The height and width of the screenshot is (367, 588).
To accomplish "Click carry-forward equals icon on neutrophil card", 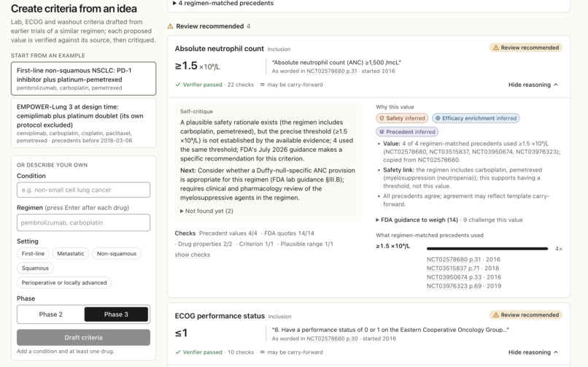I will 263,85.
